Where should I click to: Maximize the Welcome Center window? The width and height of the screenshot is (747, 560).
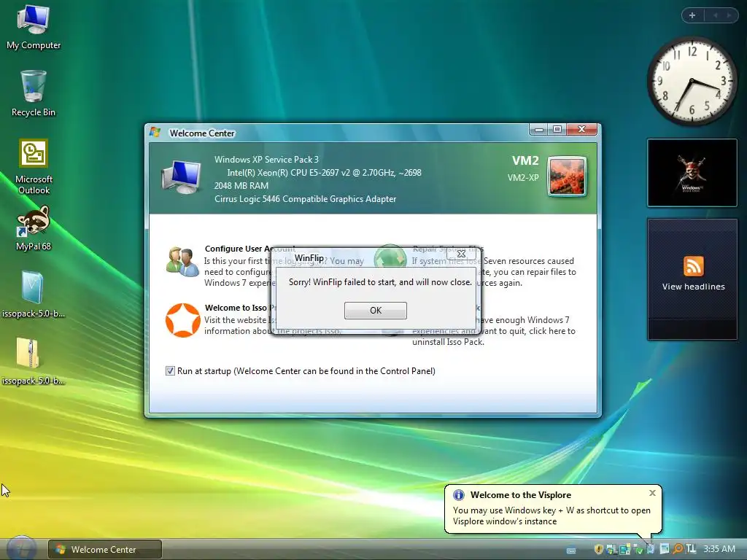pos(557,130)
